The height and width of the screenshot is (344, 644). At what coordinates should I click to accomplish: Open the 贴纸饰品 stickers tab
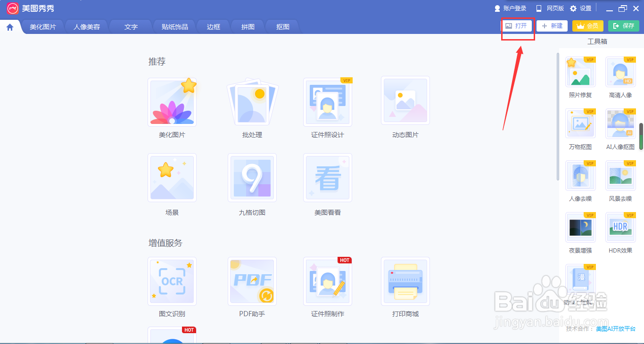point(175,27)
